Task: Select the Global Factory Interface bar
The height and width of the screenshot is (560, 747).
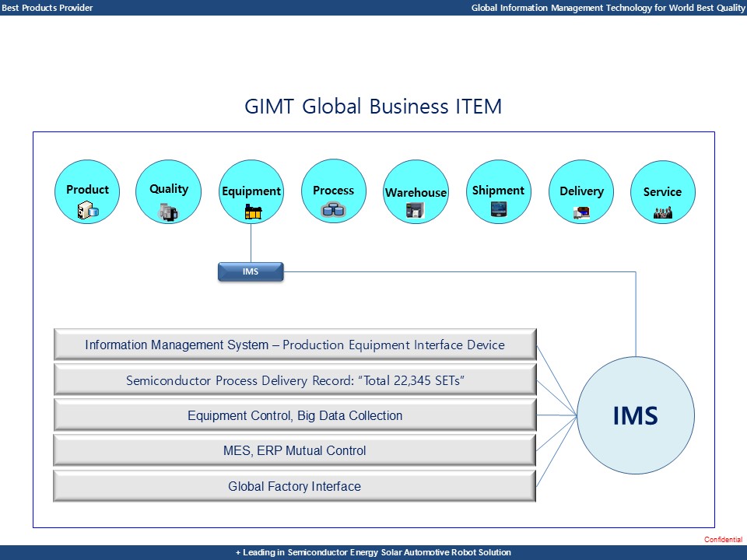Action: pyautogui.click(x=295, y=487)
